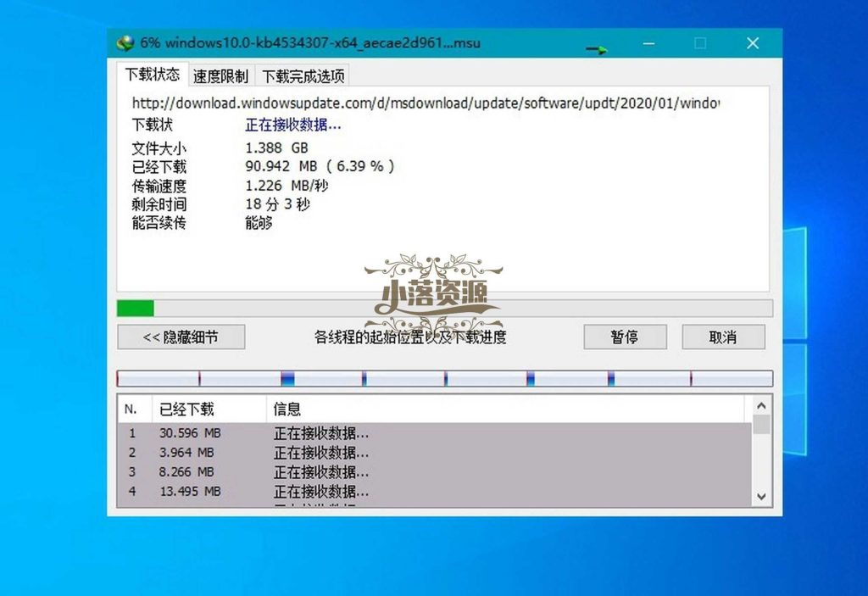Select thread row 3 with 8.266 MB
Viewport: 868px width, 596px height.
[x=435, y=472]
